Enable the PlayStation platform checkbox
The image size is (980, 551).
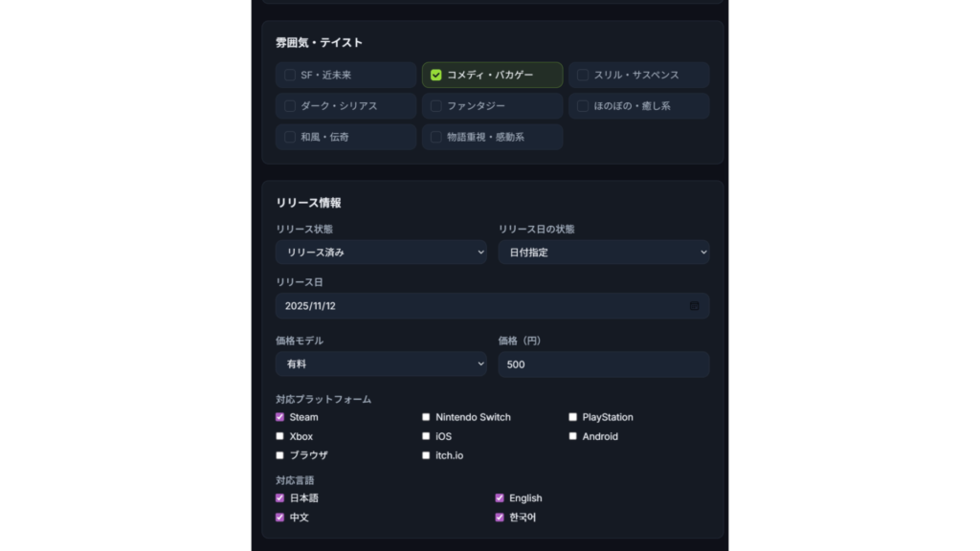pos(573,417)
